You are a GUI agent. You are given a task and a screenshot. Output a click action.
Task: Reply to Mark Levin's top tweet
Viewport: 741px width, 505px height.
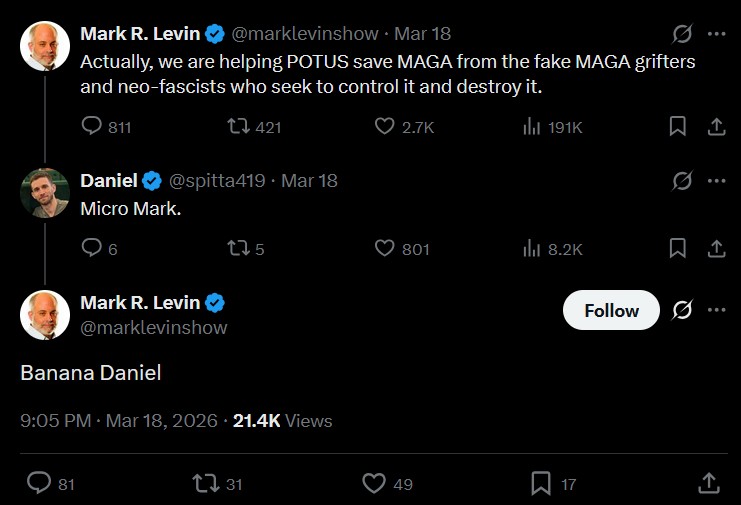click(x=92, y=126)
